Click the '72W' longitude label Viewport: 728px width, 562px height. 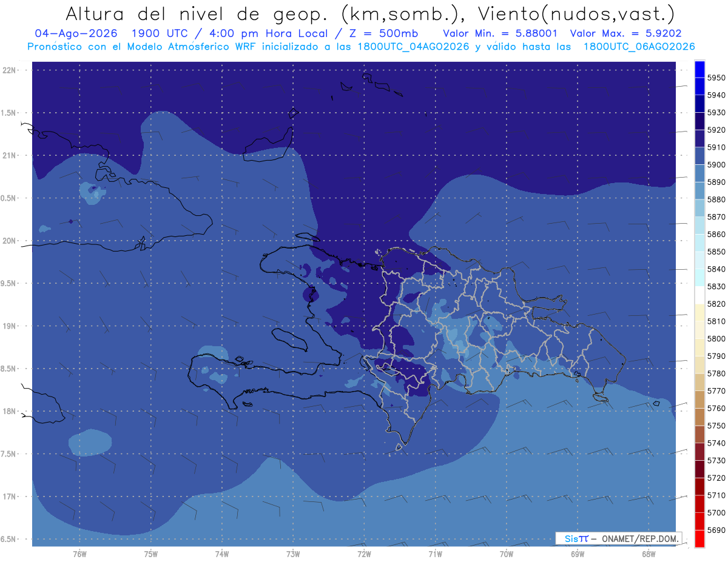(x=364, y=554)
